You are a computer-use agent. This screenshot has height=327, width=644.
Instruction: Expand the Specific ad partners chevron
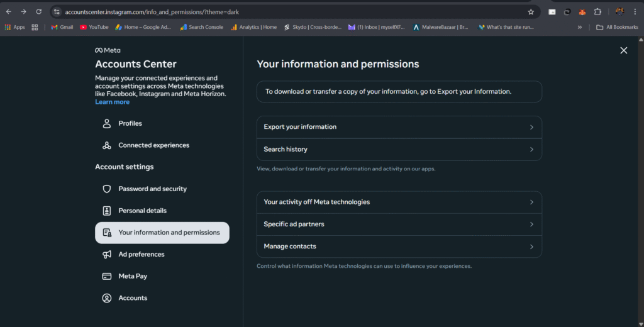(x=531, y=224)
